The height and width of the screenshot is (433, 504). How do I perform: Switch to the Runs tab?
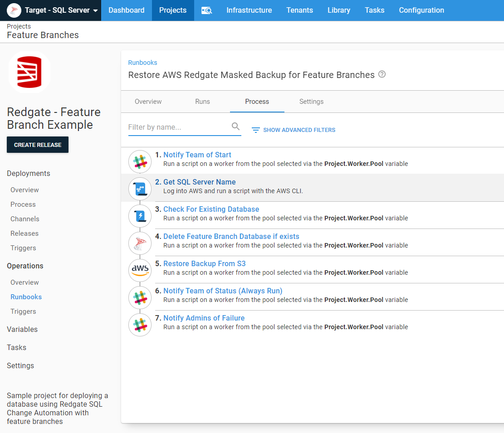pyautogui.click(x=202, y=102)
